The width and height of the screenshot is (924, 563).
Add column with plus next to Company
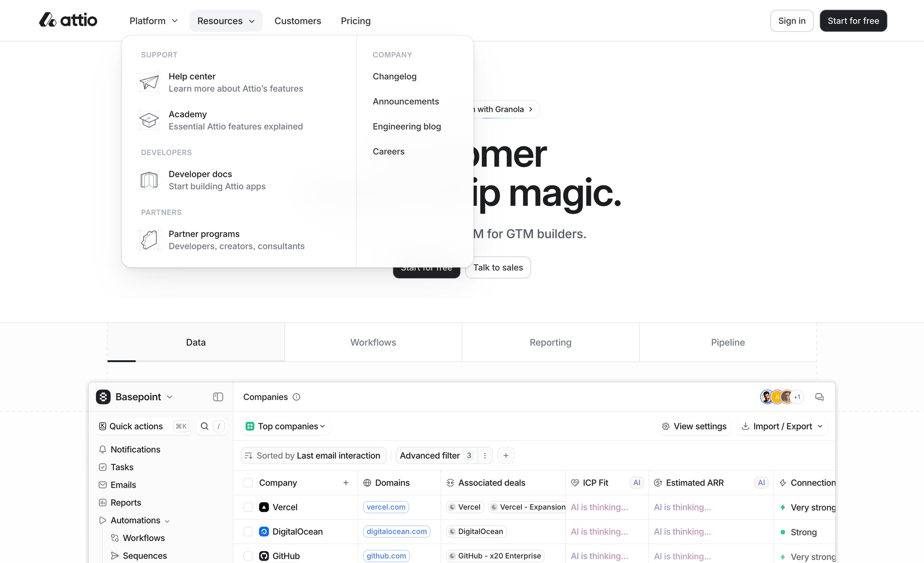(346, 483)
